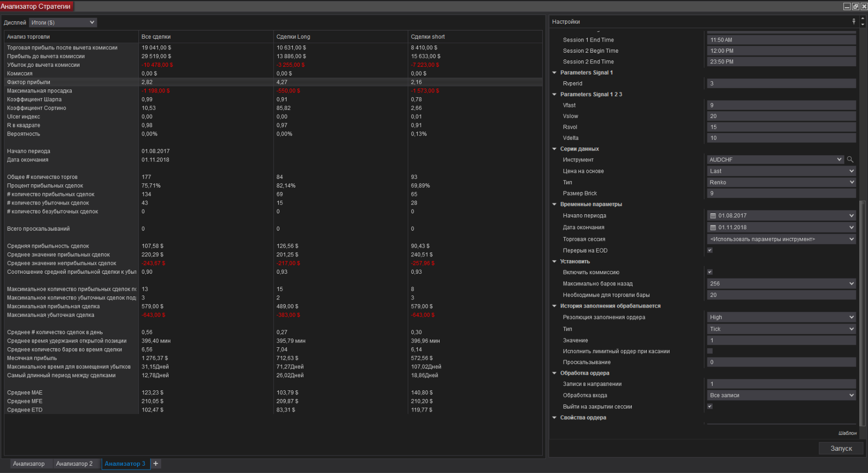
Task: Open the Торговая сессия dropdown
Action: pyautogui.click(x=781, y=239)
